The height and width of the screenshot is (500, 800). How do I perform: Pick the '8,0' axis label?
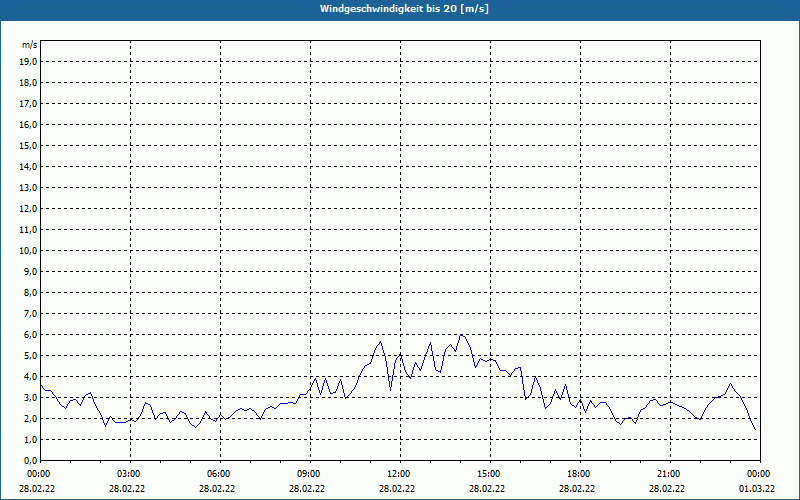pyautogui.click(x=30, y=293)
